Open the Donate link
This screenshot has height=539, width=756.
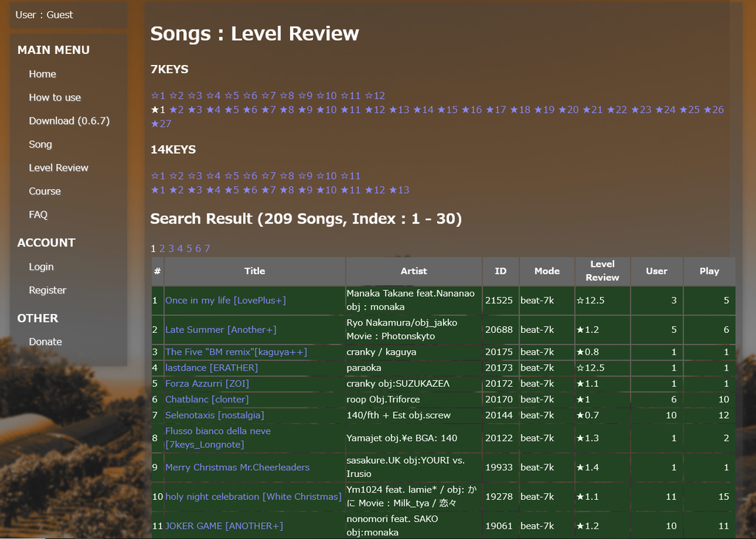pyautogui.click(x=45, y=341)
